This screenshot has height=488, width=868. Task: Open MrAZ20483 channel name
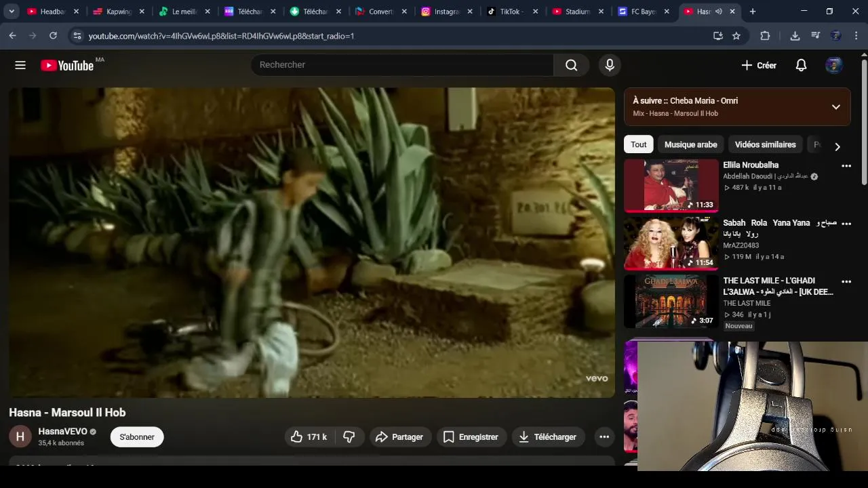point(741,245)
